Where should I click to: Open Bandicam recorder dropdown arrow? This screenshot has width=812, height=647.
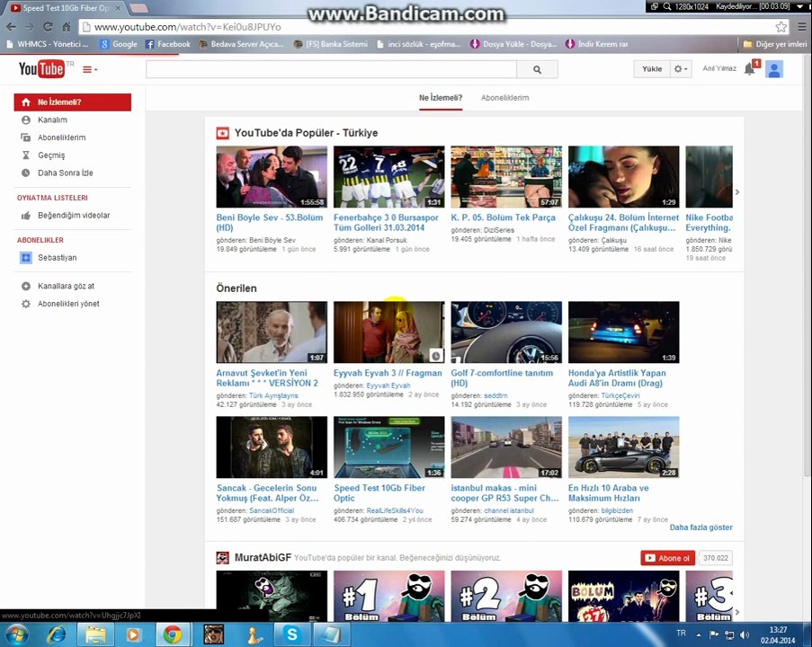[x=800, y=6]
